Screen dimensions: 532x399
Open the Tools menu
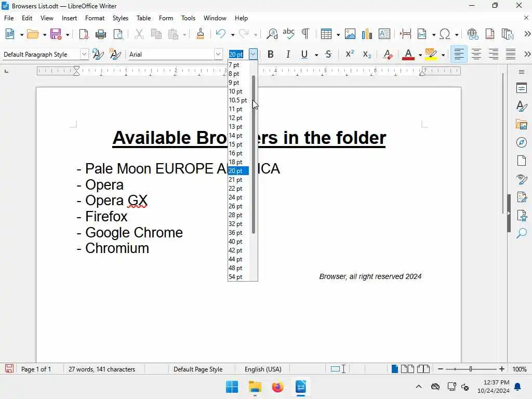point(188,18)
